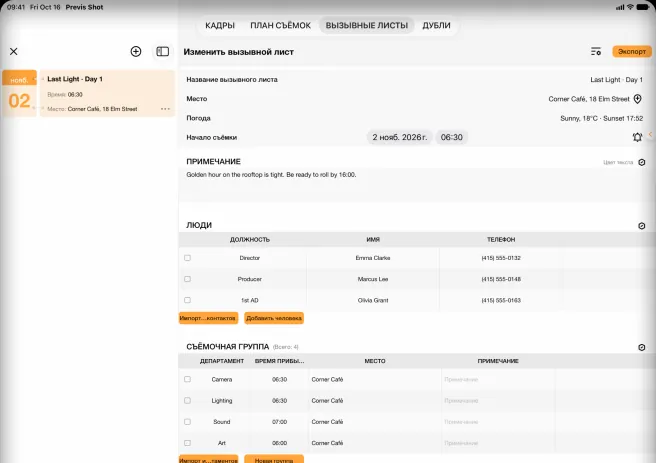Tick the Camera department checkbox
The width and height of the screenshot is (656, 463).
[x=187, y=379]
